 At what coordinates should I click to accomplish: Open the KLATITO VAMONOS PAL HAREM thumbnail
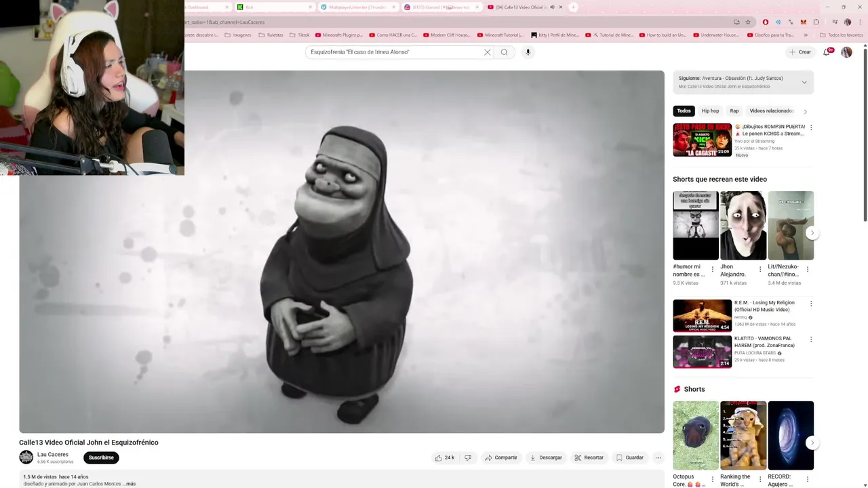[702, 352]
